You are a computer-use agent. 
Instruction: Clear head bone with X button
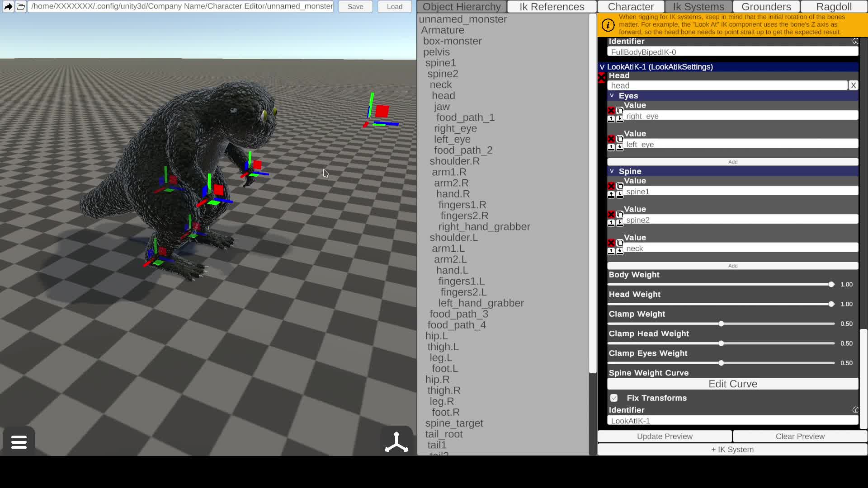tap(853, 85)
